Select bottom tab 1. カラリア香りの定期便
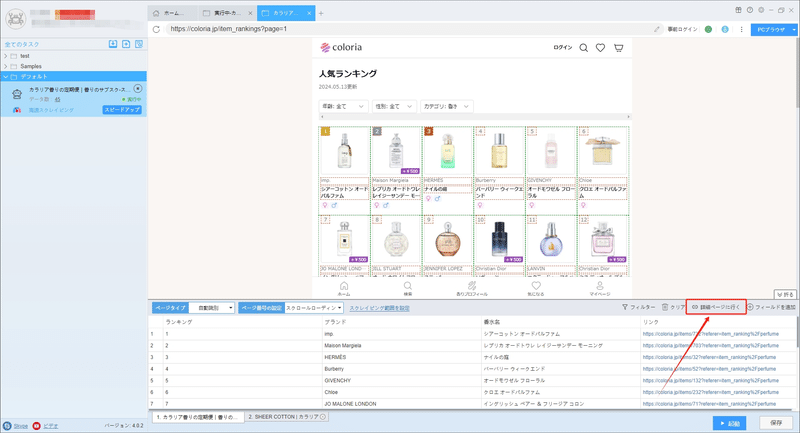This screenshot has height=433, width=800. (198, 417)
